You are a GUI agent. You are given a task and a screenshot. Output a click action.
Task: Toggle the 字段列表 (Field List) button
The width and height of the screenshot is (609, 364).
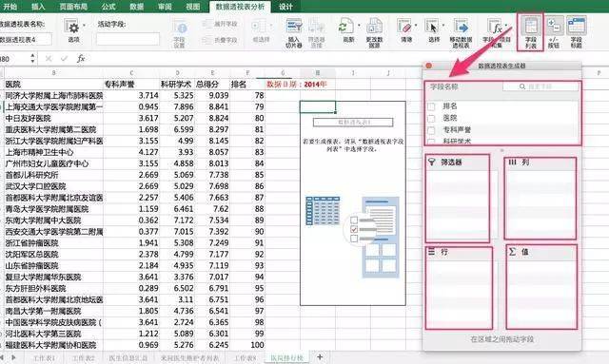click(x=531, y=32)
